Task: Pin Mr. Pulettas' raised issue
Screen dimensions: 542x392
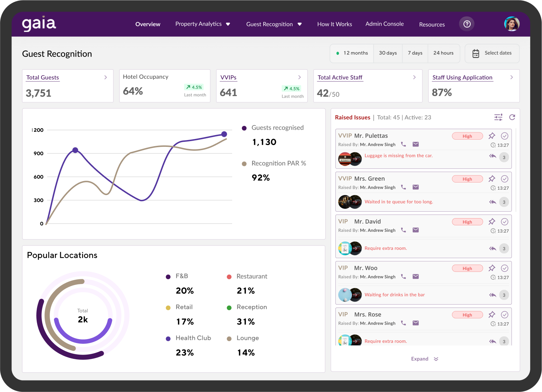Action: 492,136
